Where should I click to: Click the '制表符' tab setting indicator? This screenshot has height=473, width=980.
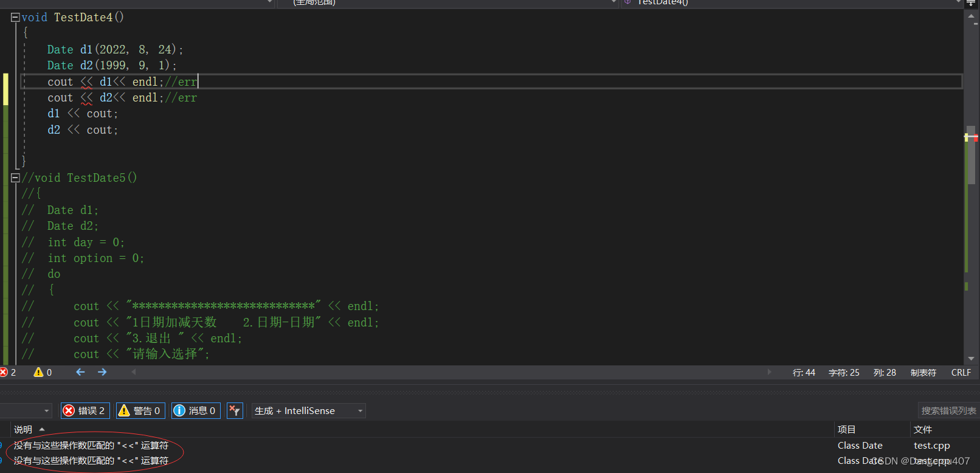(x=923, y=373)
